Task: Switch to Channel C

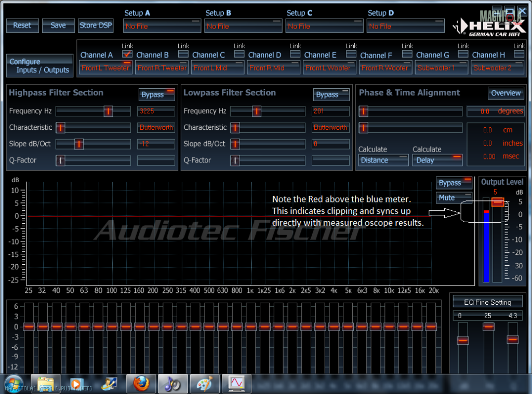Action: pyautogui.click(x=209, y=55)
